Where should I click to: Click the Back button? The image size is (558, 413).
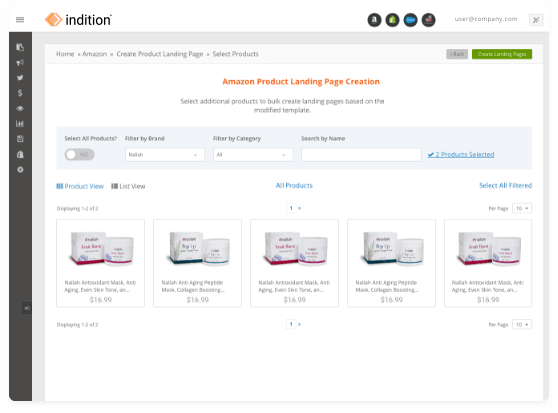click(x=457, y=54)
